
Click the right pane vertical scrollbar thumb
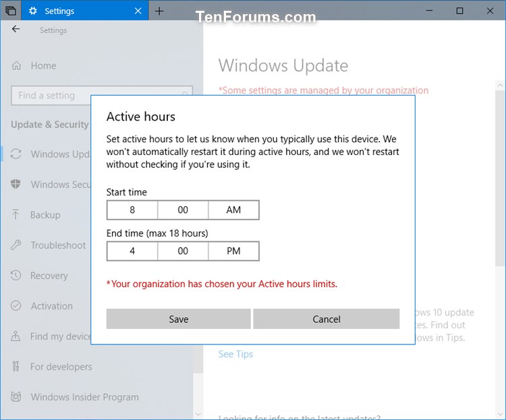pyautogui.click(x=499, y=179)
